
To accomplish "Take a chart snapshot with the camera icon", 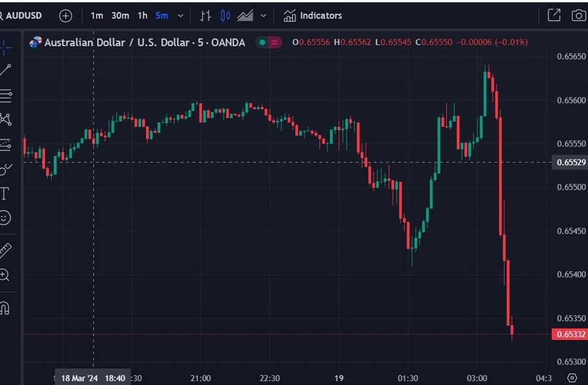I will pos(578,15).
